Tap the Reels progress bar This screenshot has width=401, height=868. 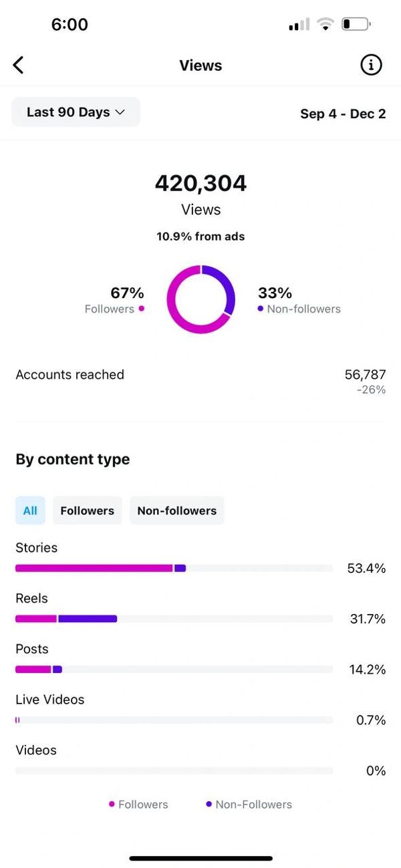click(x=174, y=619)
